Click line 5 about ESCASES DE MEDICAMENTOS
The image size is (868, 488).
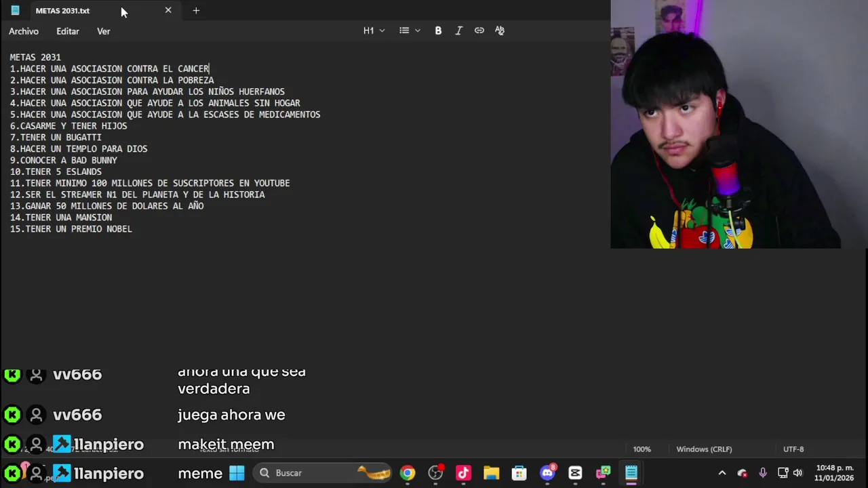click(x=165, y=115)
